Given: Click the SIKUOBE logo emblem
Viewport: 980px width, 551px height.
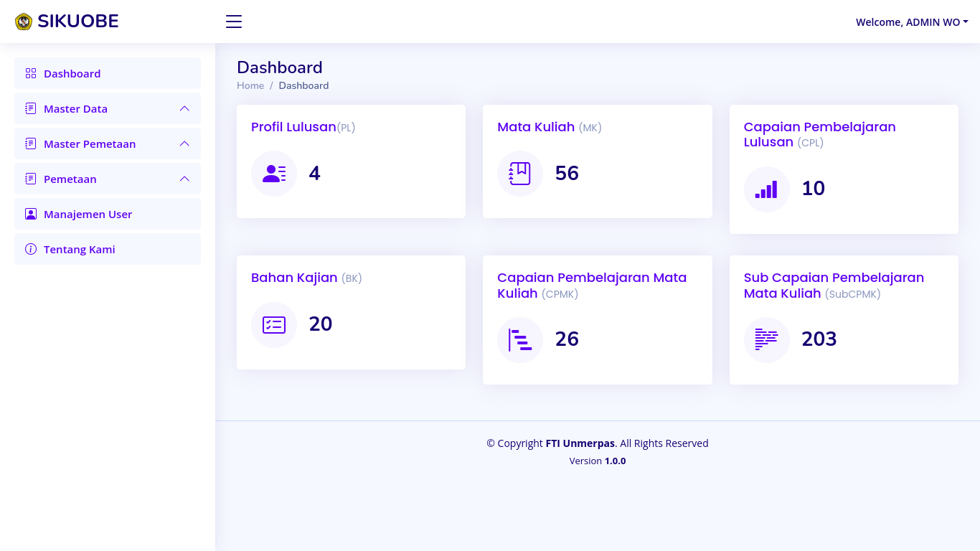Looking at the screenshot, I should point(24,22).
